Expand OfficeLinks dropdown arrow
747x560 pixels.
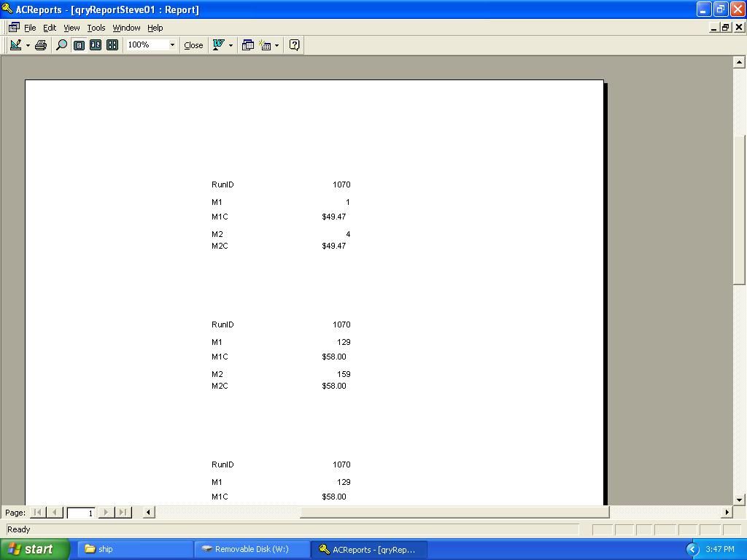click(x=231, y=45)
